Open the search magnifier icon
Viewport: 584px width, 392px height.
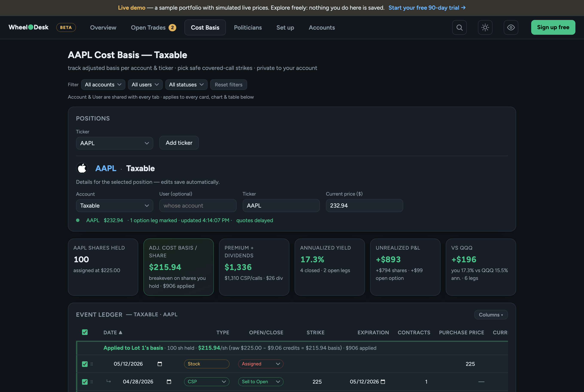click(x=459, y=27)
